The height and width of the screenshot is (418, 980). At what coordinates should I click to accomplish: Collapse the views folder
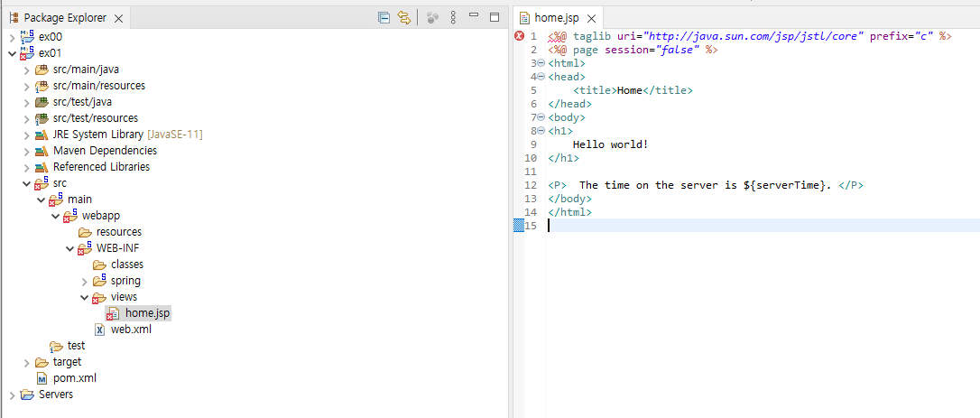pos(85,297)
